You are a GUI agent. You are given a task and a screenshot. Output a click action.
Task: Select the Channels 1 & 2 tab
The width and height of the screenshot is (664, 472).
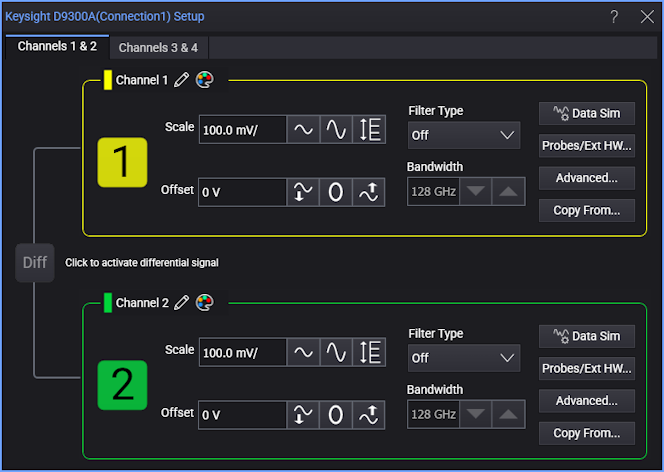57,47
